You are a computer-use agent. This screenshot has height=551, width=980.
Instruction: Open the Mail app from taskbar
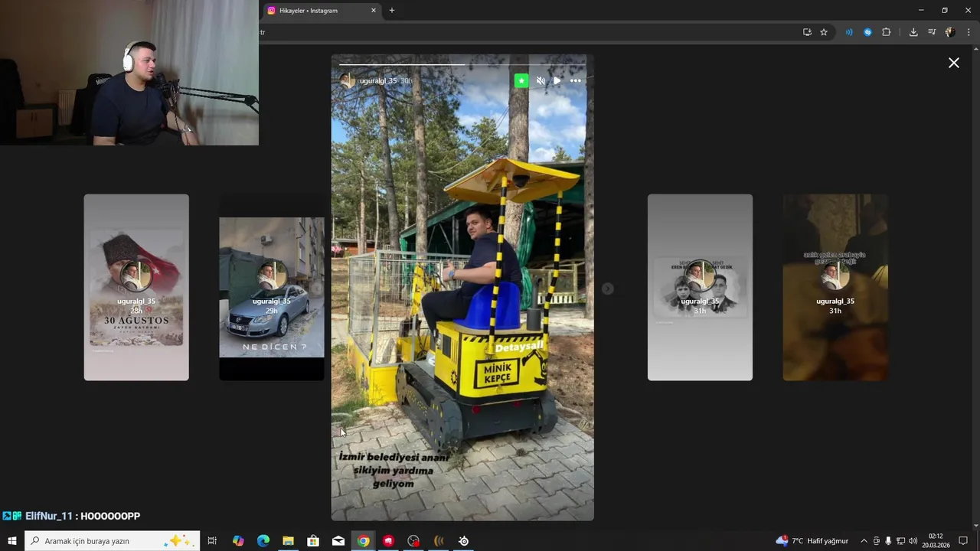coord(338,541)
